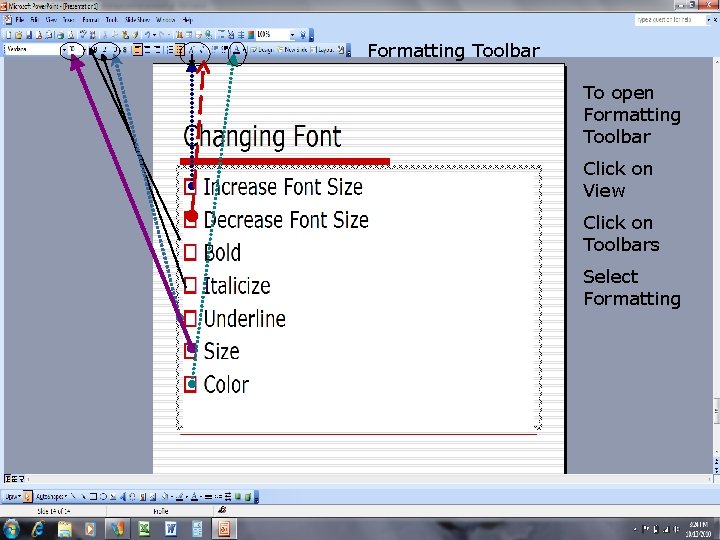The height and width of the screenshot is (540, 720).
Task: Click the Decrease Font Size icon
Action: point(202,50)
